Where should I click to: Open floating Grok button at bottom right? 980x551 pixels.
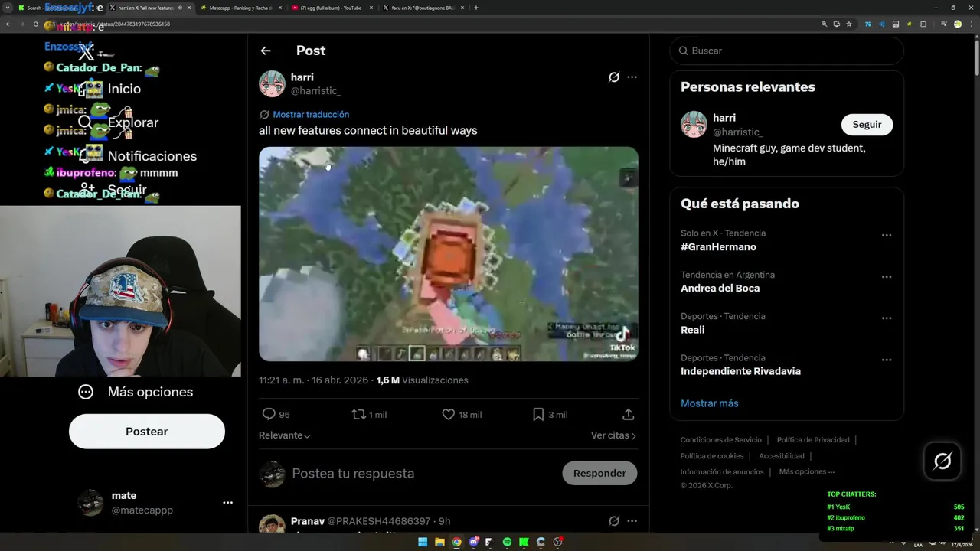click(942, 461)
